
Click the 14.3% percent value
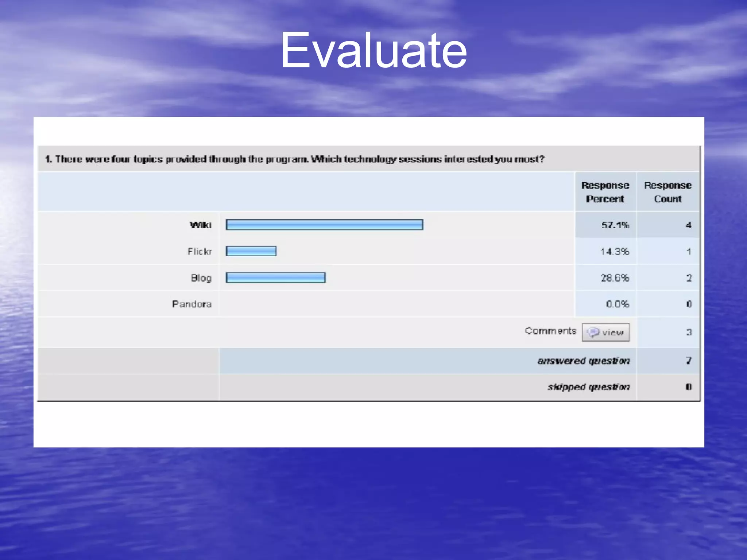(615, 252)
